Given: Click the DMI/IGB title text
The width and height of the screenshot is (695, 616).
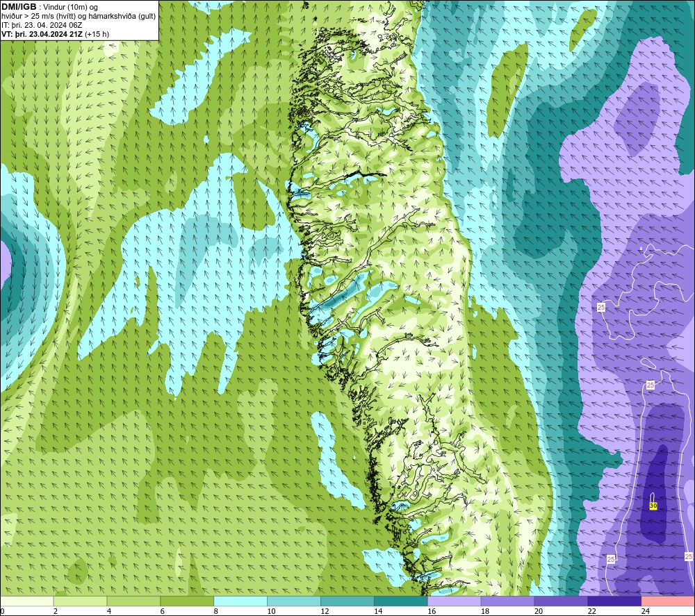Looking at the screenshot, I should pyautogui.click(x=19, y=7).
